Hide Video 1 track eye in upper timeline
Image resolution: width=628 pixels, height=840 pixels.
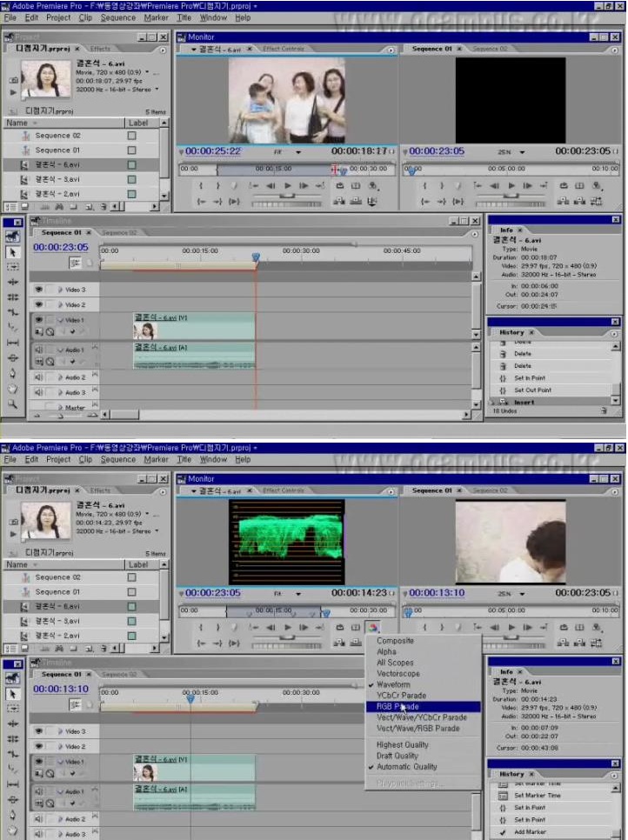pos(38,320)
